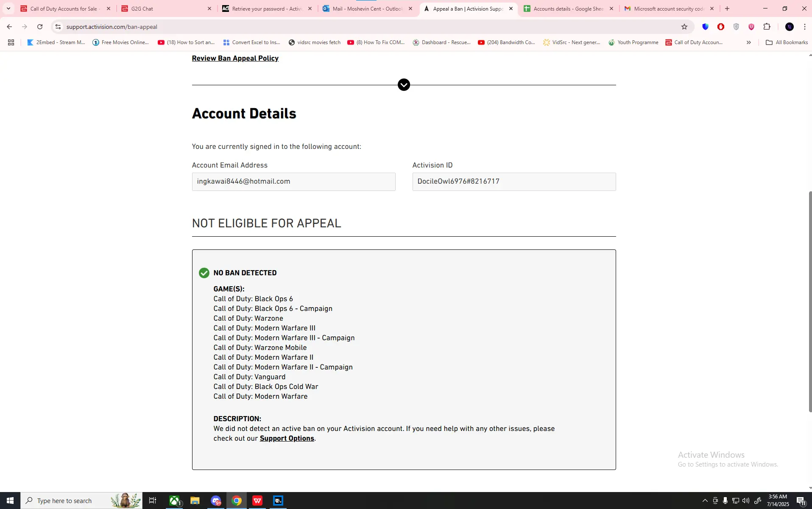This screenshot has width=812, height=509.
Task: Click the microphone icon in the system tray
Action: [725, 501]
